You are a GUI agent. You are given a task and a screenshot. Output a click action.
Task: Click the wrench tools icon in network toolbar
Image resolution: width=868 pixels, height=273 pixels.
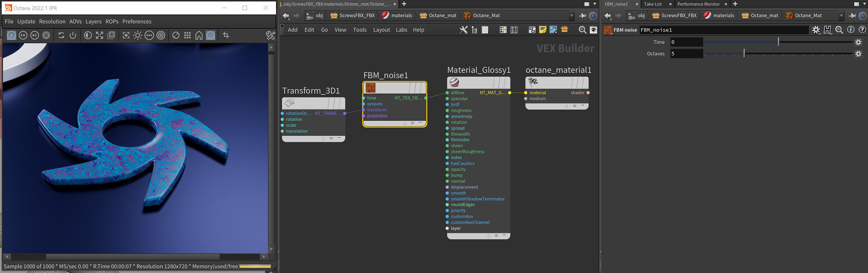click(463, 30)
